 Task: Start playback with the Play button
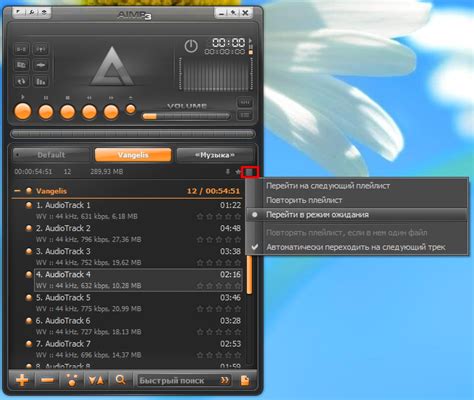point(23,111)
